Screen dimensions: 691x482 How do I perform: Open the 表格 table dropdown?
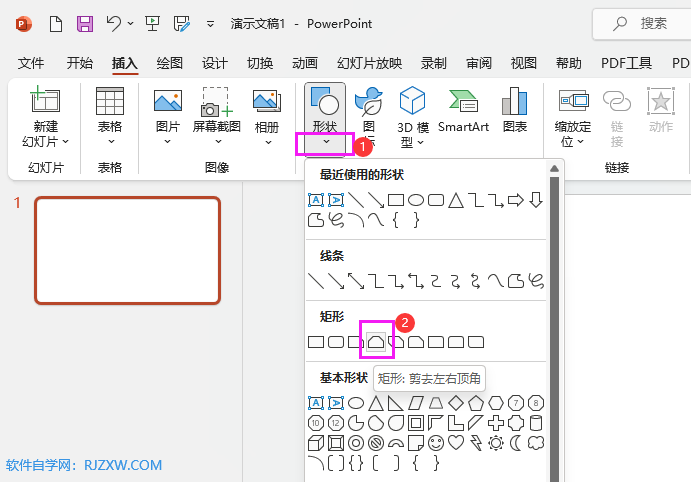click(x=110, y=141)
